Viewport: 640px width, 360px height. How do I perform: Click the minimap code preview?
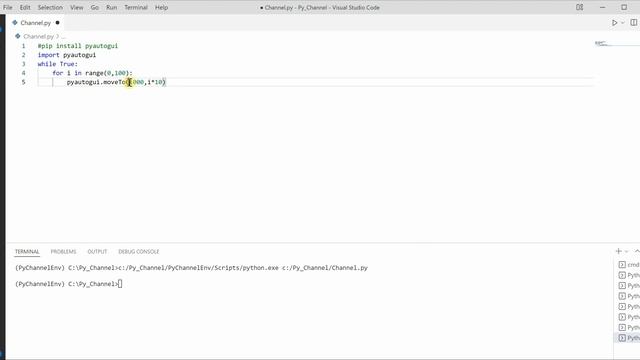tap(602, 43)
